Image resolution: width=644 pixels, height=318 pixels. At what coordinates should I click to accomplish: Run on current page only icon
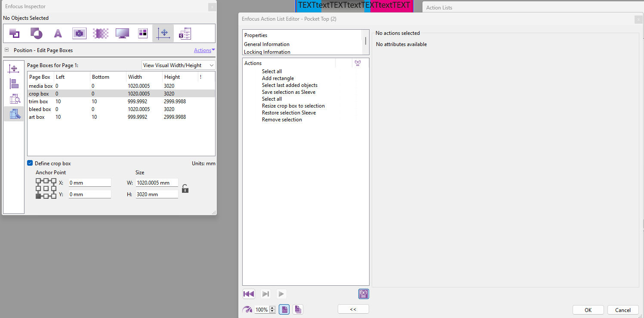(x=284, y=309)
